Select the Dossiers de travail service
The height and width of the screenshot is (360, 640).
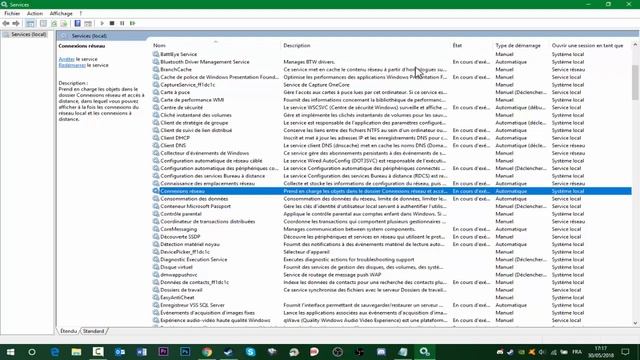pos(392,290)
